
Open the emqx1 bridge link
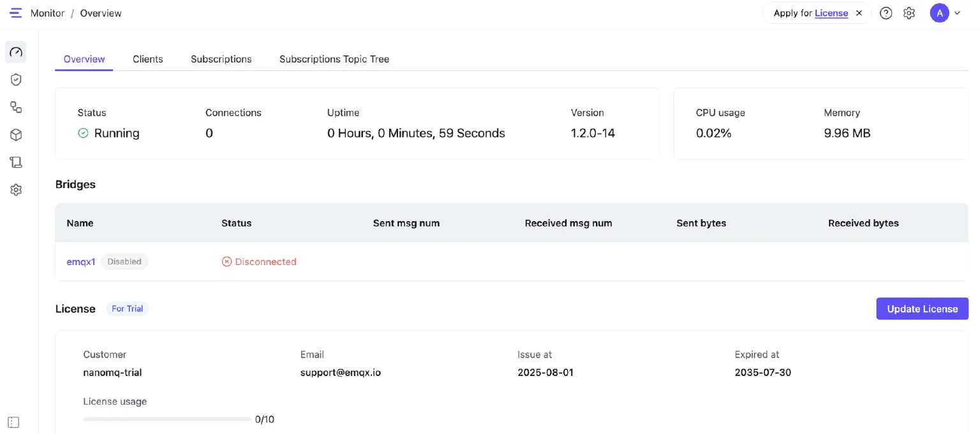coord(81,261)
